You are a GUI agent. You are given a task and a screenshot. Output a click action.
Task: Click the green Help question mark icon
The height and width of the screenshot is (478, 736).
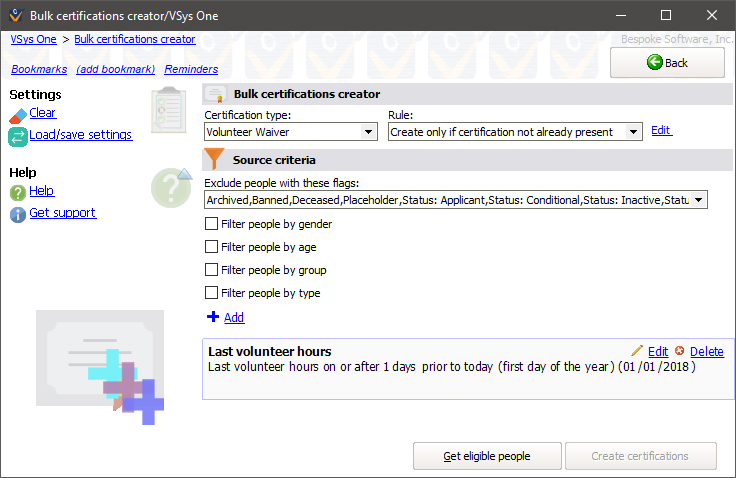point(18,192)
